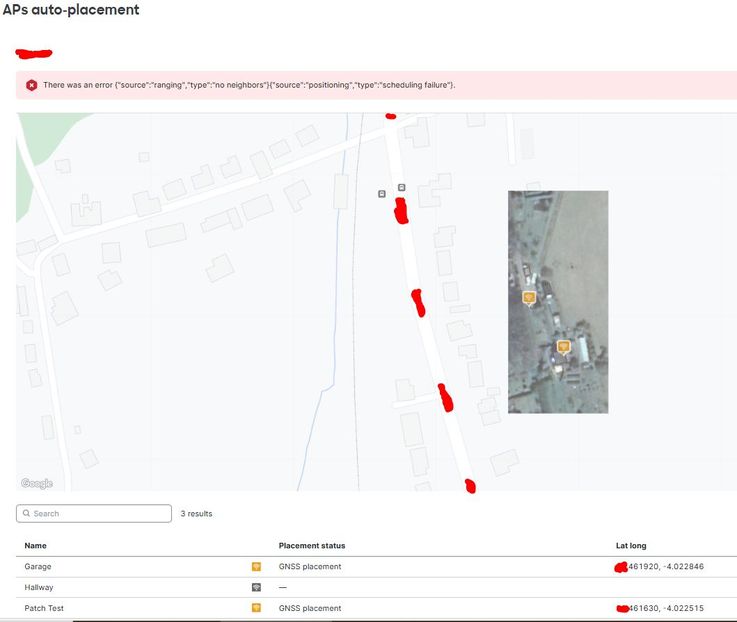Viewport: 737px width, 622px height.
Task: Click the Lat long column header
Action: tap(630, 546)
